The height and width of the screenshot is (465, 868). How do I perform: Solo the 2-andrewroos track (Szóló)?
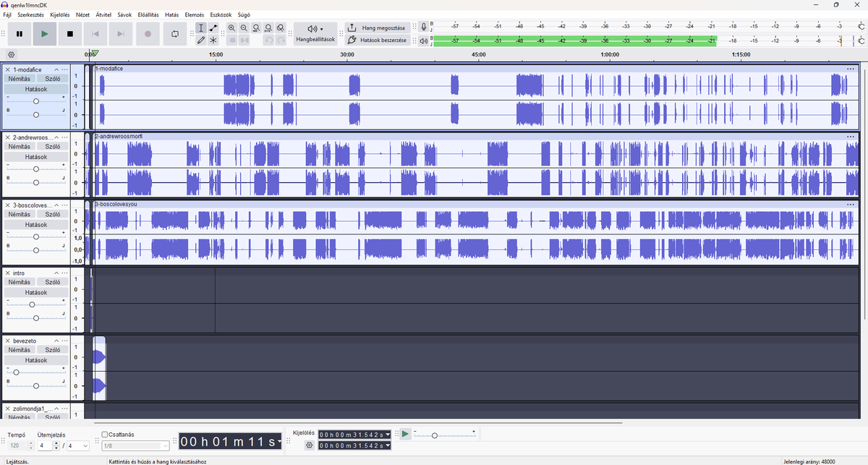(x=53, y=146)
